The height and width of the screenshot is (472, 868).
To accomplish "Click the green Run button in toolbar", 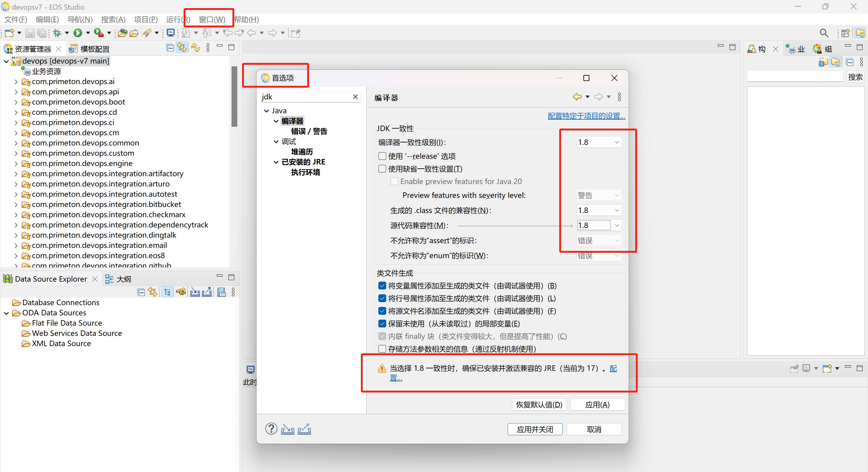I will [x=78, y=33].
